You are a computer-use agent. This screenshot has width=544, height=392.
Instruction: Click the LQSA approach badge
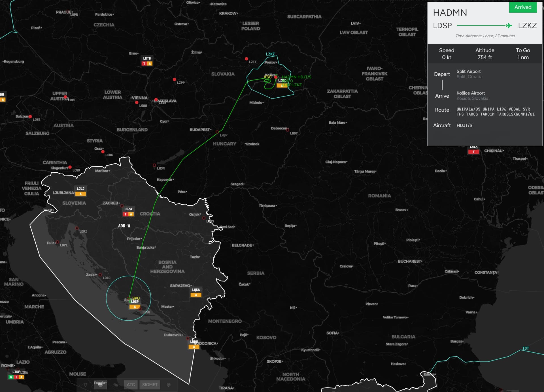coord(196,295)
